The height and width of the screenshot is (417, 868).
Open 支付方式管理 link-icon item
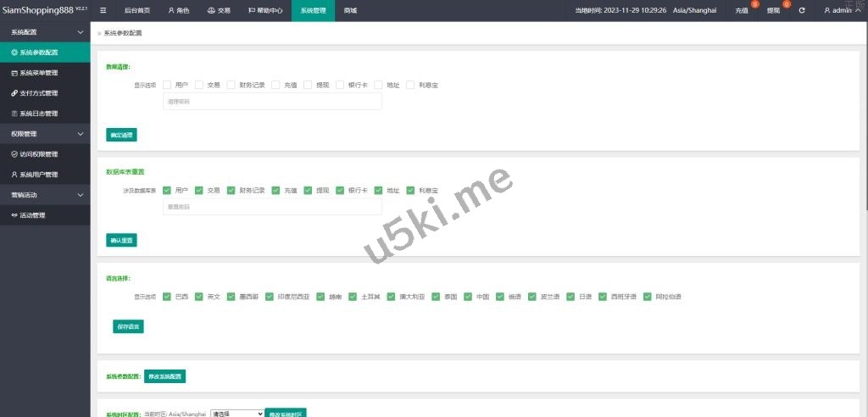(39, 93)
